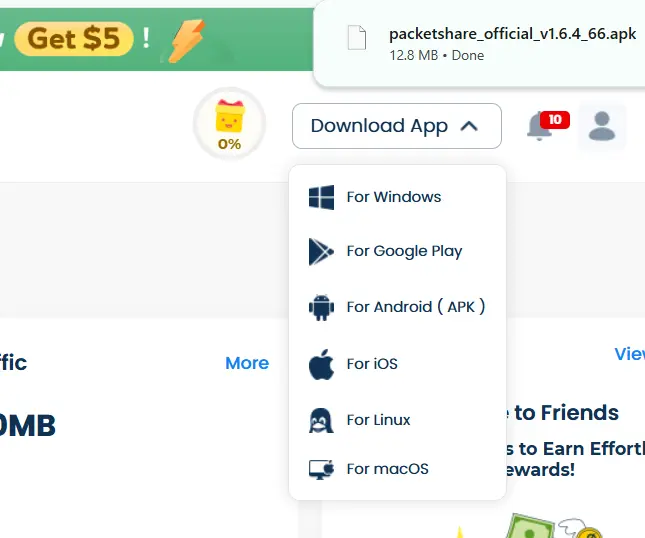Click the Windows logo icon
Screen dimensions: 645x538
click(321, 197)
